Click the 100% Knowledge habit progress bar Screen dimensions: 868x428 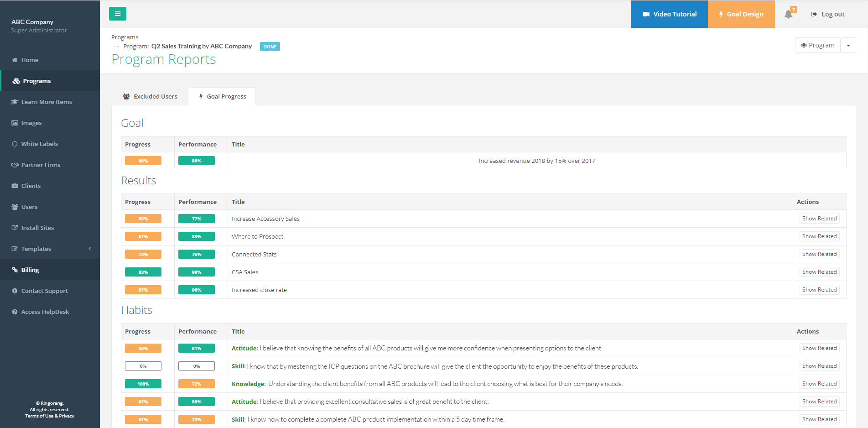coord(143,384)
